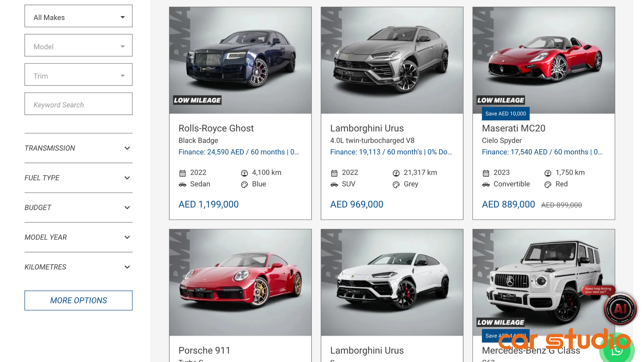
Task: Open the Porsche 911 listing title
Action: click(x=204, y=350)
